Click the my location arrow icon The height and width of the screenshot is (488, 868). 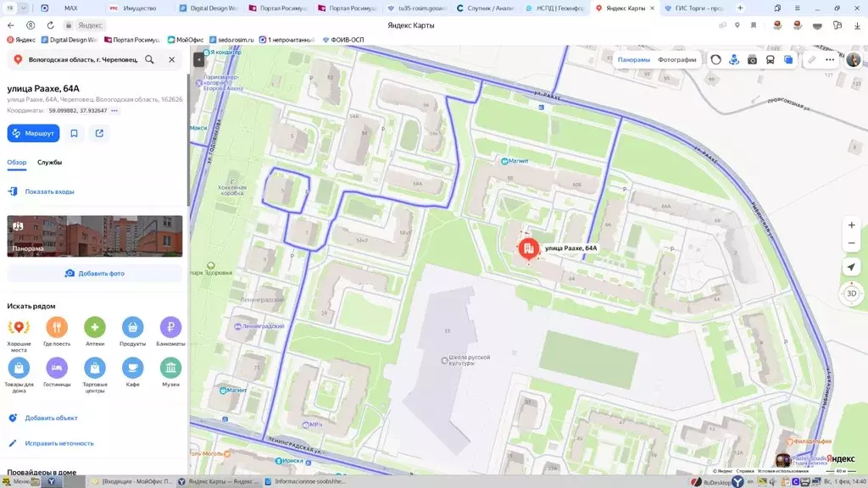(851, 267)
